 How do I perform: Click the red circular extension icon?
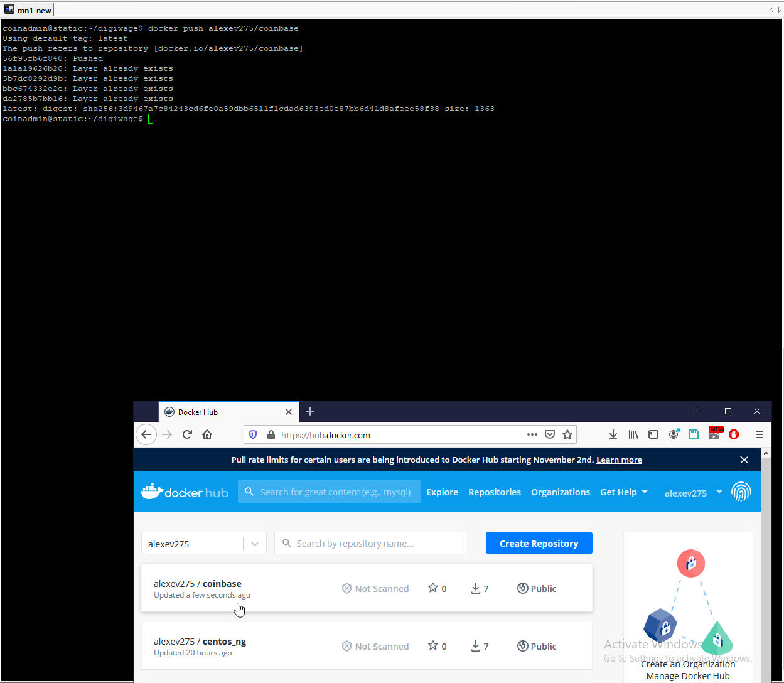734,434
